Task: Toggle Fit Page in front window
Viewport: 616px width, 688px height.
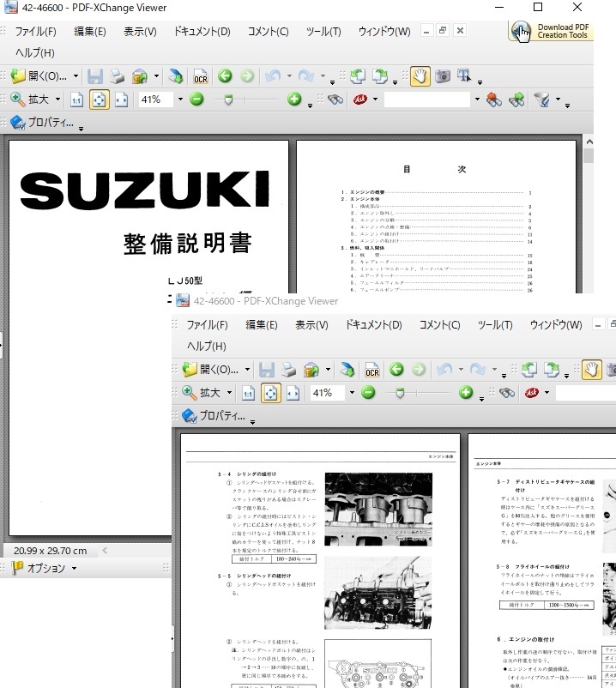Action: pos(271,394)
